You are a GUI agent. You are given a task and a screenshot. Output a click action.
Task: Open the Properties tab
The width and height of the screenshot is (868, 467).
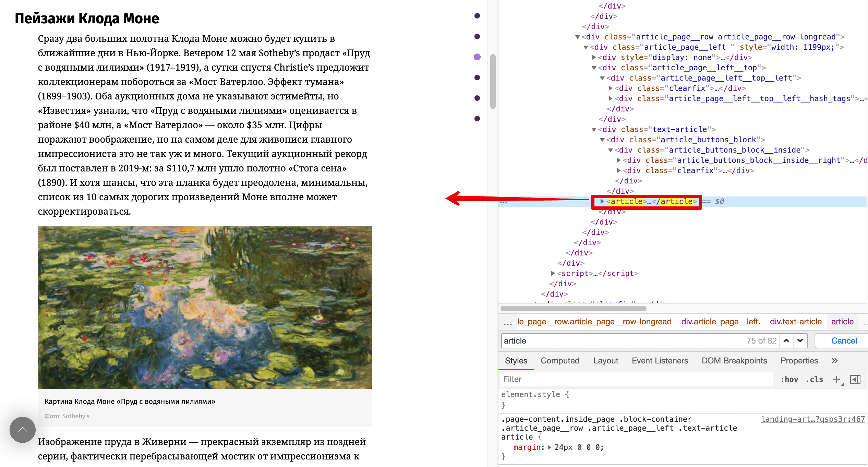[799, 361]
